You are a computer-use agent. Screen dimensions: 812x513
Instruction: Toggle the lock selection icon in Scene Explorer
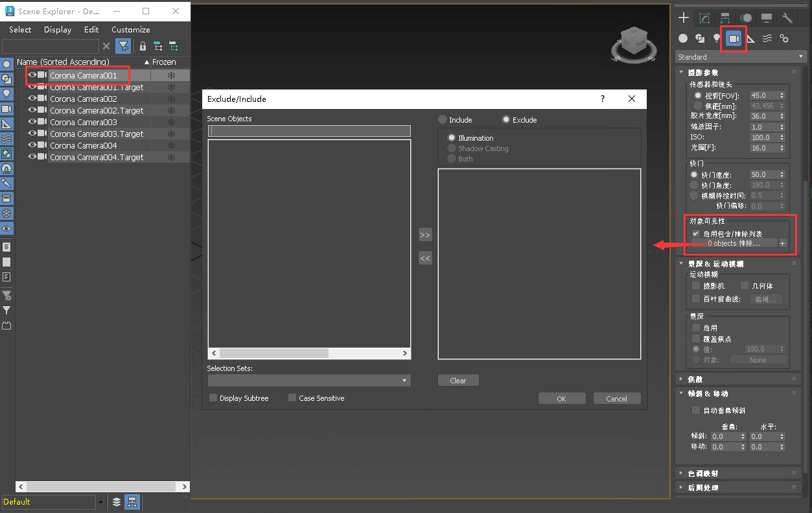click(143, 46)
